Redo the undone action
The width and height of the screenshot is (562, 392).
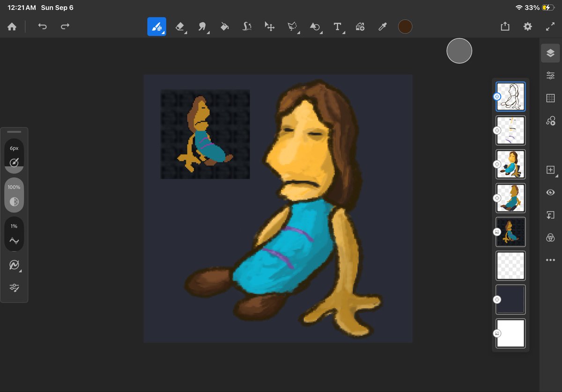coord(65,27)
